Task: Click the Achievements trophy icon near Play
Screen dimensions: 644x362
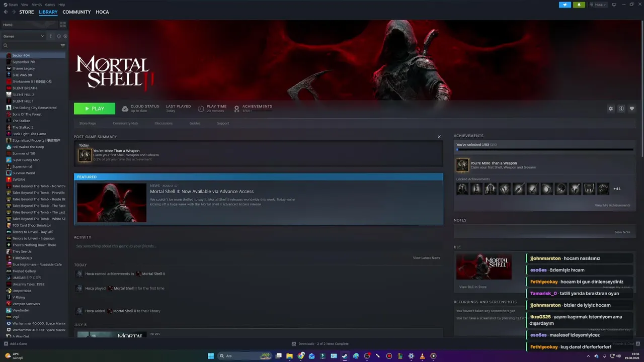Action: pos(236,109)
